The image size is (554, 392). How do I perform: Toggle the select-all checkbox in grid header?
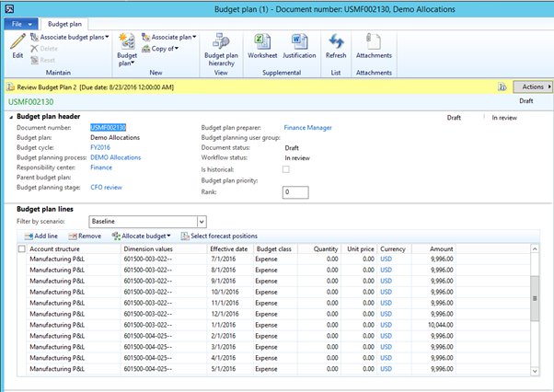click(x=22, y=248)
